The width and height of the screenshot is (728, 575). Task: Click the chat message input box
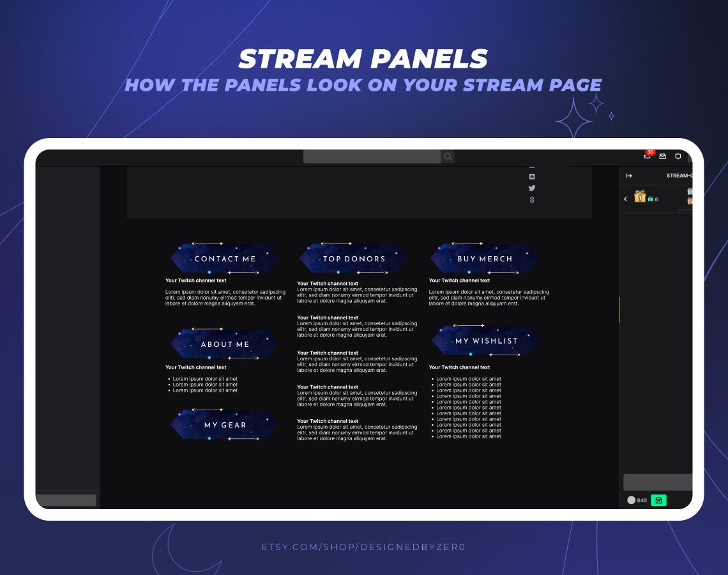(656, 482)
